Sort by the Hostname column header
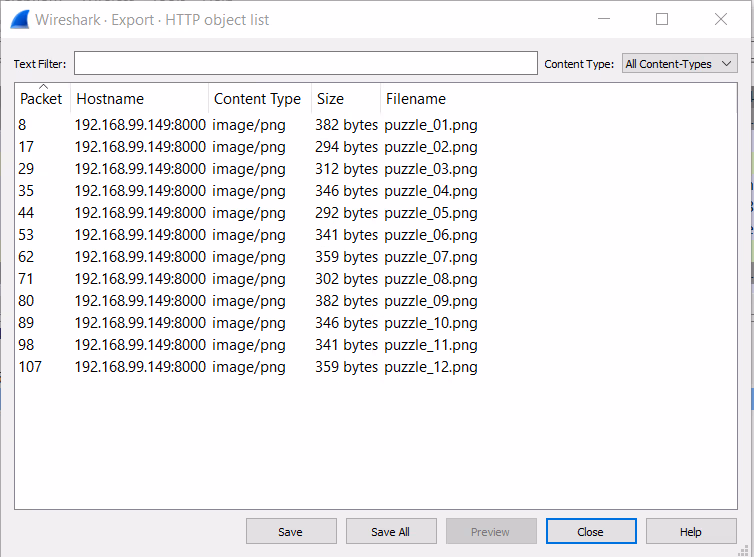Screen dimensions: 754x557 click(139, 99)
